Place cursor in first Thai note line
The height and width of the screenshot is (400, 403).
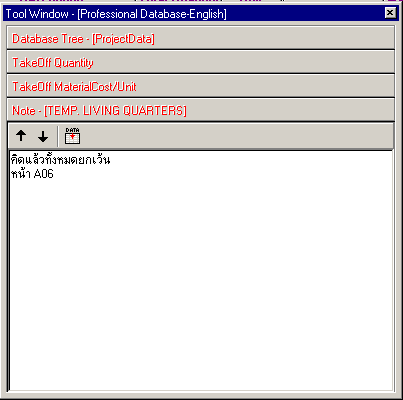pos(60,160)
